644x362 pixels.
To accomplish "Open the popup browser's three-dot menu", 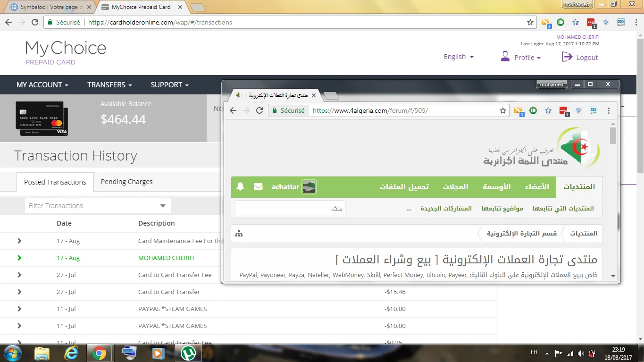I will click(x=609, y=110).
